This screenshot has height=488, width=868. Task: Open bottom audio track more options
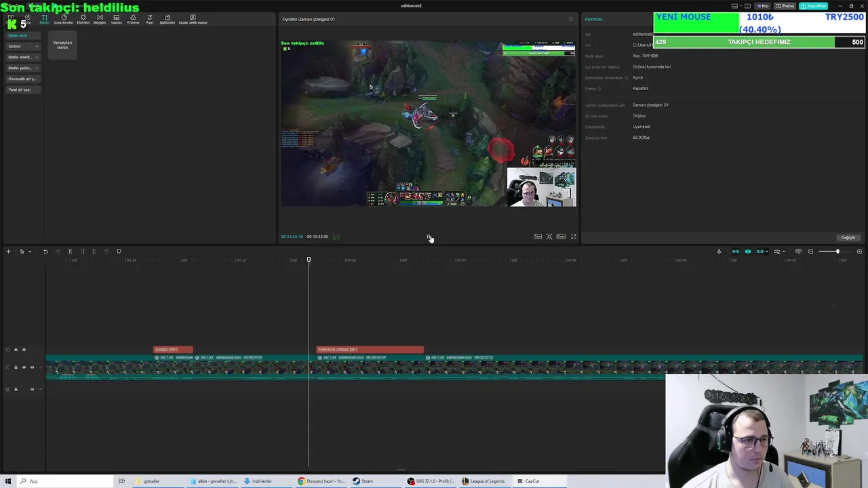click(x=40, y=389)
